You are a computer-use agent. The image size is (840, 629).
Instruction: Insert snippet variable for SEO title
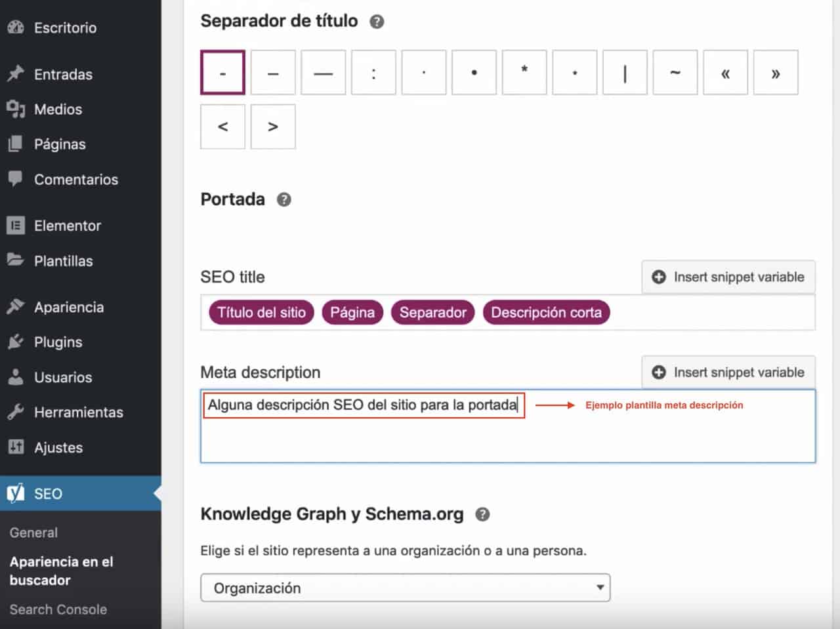[728, 277]
